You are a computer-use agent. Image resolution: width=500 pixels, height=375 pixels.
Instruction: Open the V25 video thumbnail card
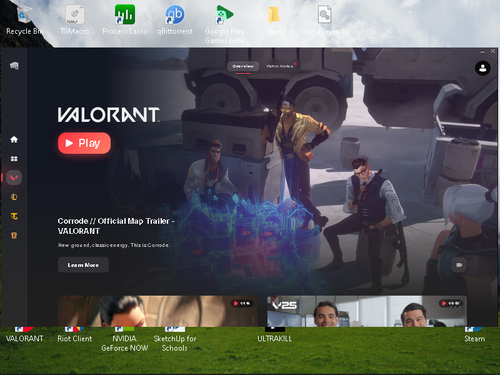pyautogui.click(x=367, y=311)
